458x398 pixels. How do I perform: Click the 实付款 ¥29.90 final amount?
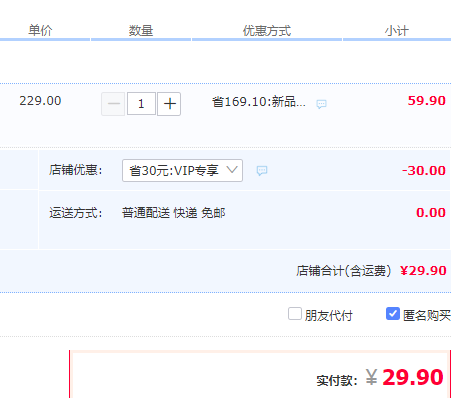point(380,378)
